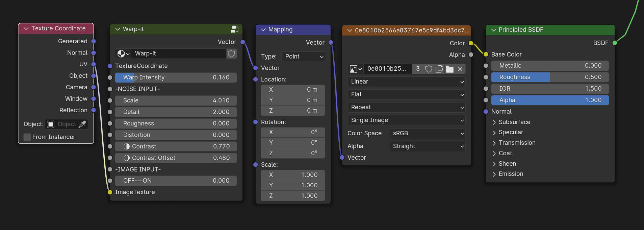Click the Roughness slider in Principled BSDF
Image resolution: width=644 pixels, height=230 pixels.
(x=550, y=77)
